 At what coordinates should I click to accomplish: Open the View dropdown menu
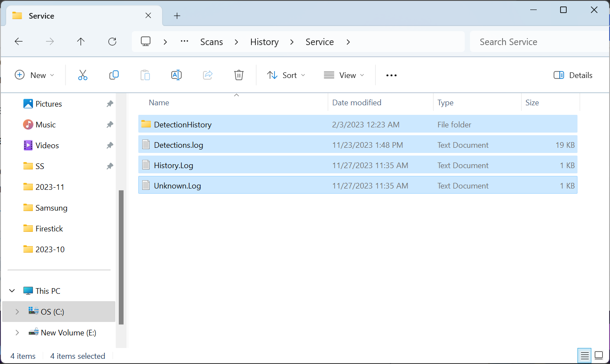[x=344, y=75]
